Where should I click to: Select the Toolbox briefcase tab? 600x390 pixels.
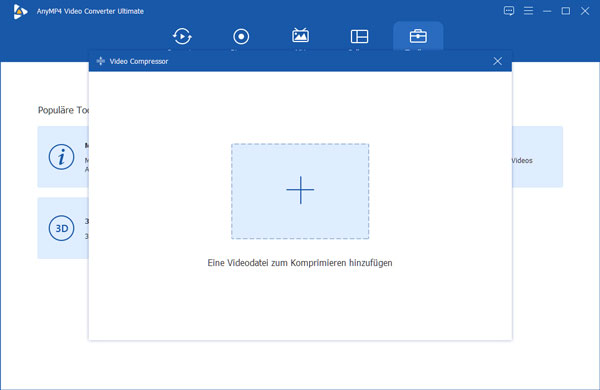tap(418, 36)
